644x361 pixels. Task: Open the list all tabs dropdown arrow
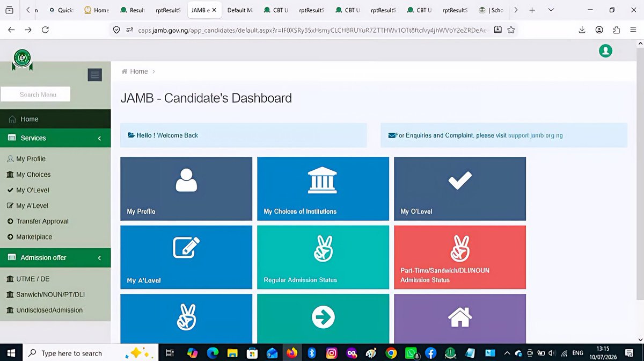pyautogui.click(x=551, y=10)
